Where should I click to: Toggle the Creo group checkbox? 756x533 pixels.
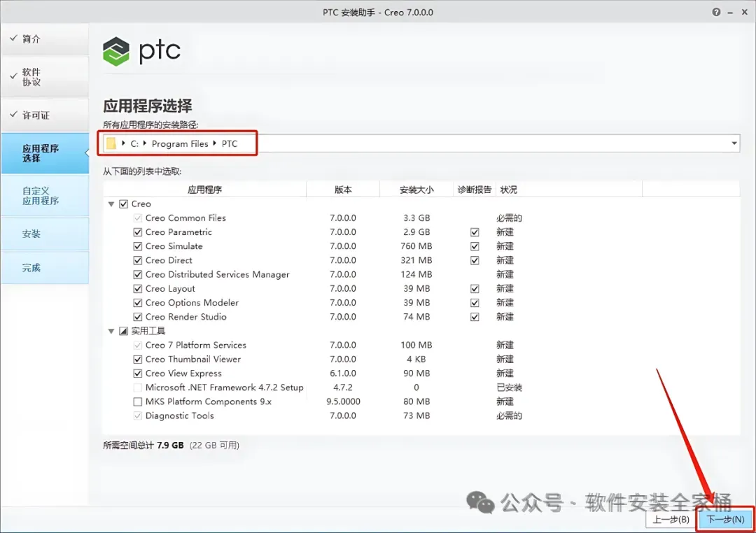pos(123,204)
